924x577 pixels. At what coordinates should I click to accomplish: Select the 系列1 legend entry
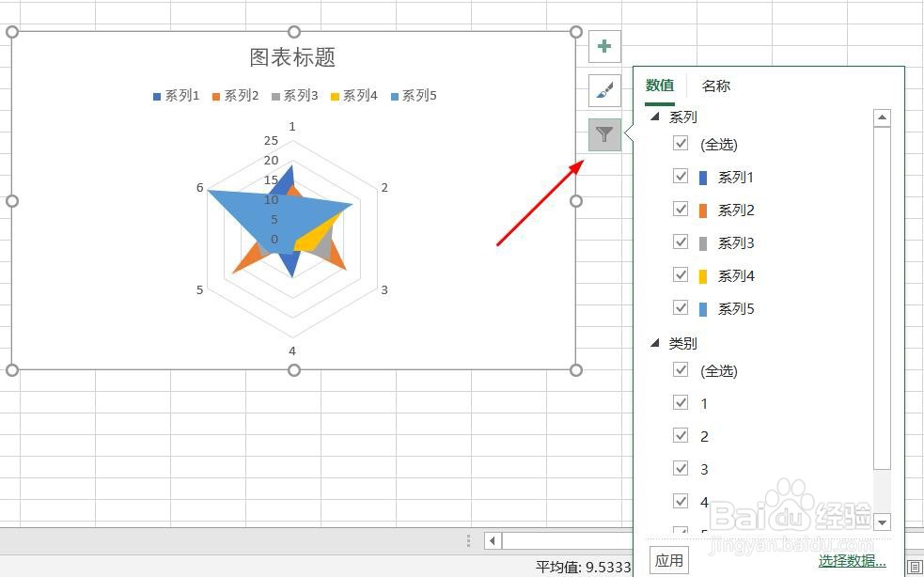coord(176,96)
